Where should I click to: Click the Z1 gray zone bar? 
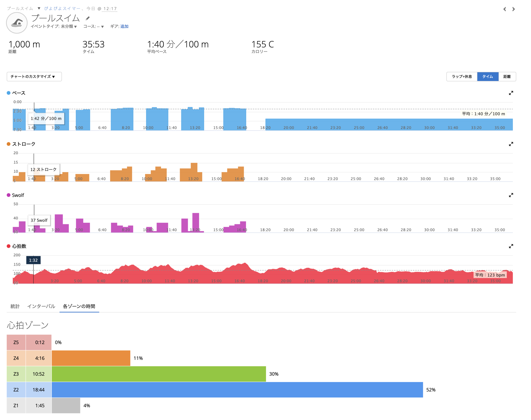66,406
